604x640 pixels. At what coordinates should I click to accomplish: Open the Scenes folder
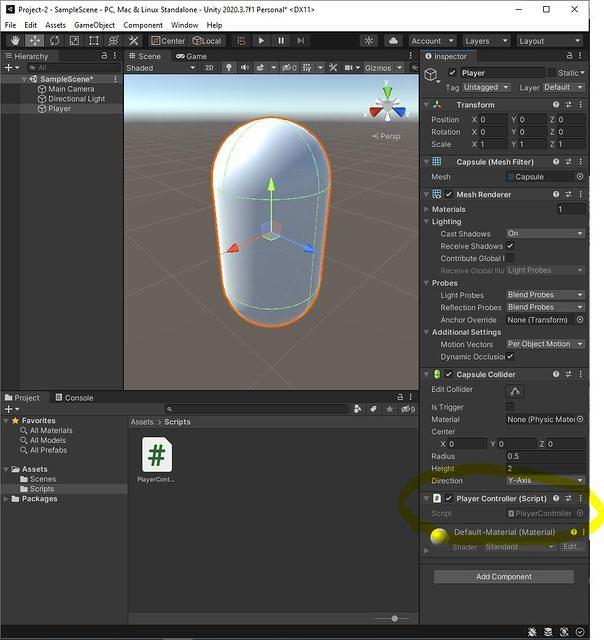38,479
